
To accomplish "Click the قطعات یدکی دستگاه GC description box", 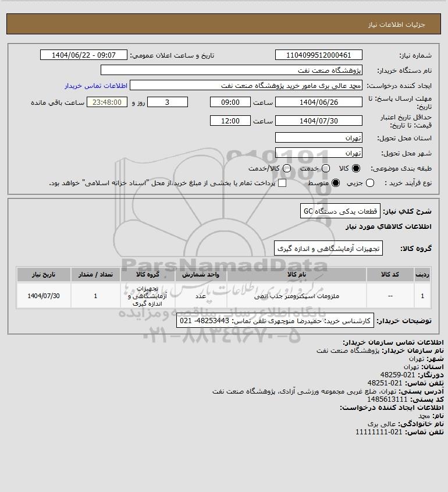I will (x=340, y=211).
